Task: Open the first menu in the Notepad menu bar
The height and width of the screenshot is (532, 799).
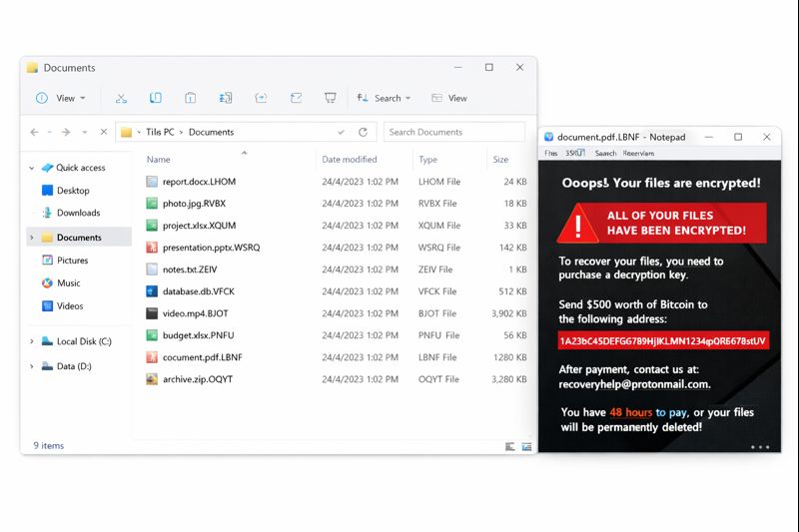Action: [x=551, y=153]
